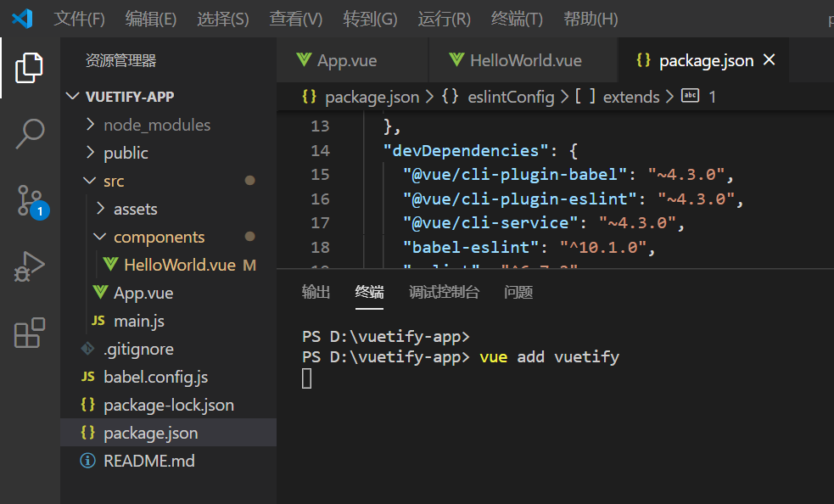The image size is (834, 504).
Task: Click the JSON braces icon on package.json tab
Action: (644, 60)
